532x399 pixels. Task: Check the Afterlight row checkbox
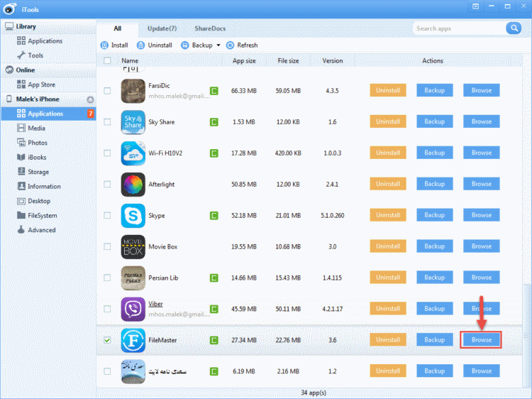107,185
